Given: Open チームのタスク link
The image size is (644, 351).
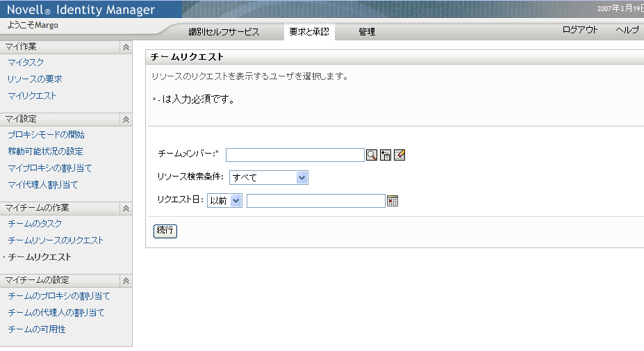Looking at the screenshot, I should pyautogui.click(x=35, y=224).
